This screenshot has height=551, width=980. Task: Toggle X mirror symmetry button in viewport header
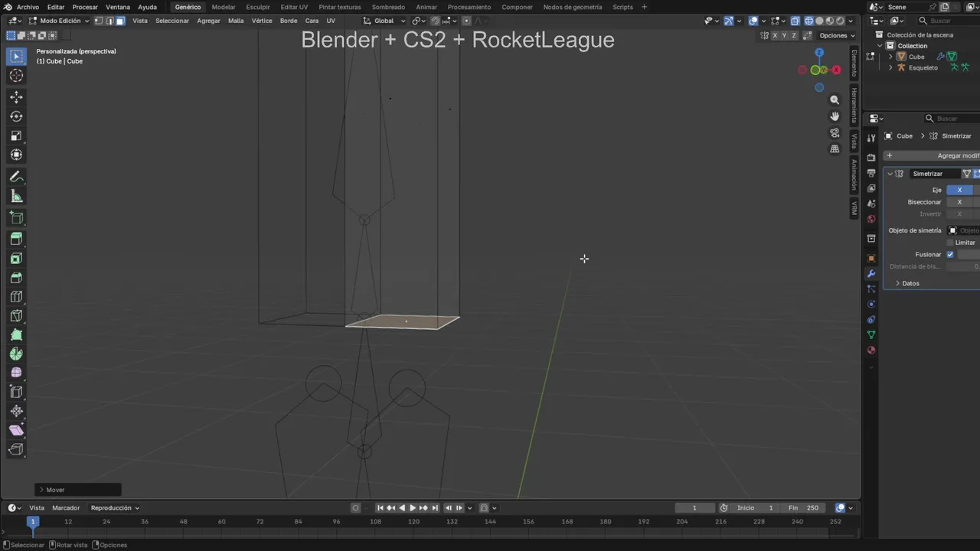[x=775, y=35]
